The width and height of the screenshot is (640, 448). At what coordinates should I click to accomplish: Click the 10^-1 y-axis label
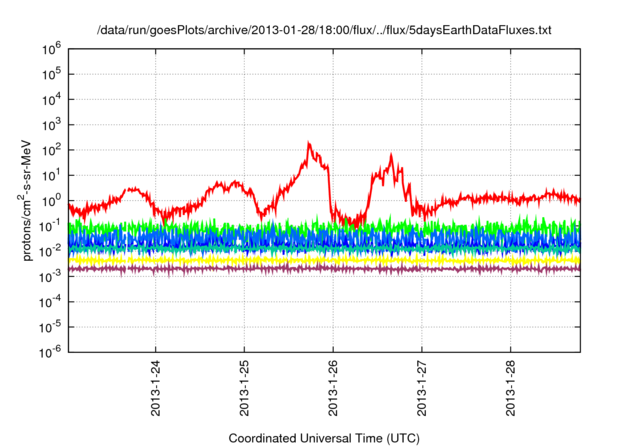[50, 226]
